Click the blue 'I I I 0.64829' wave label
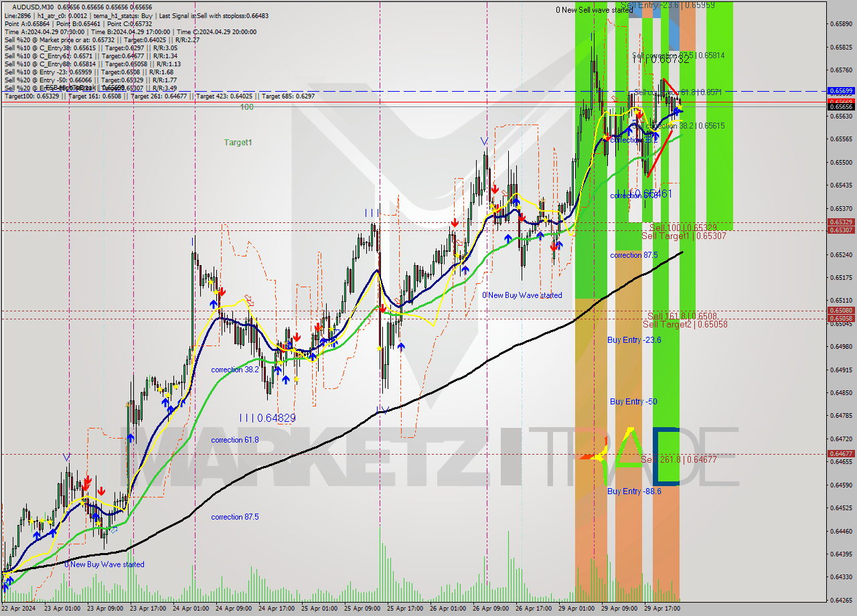857x616 pixels. pos(268,418)
